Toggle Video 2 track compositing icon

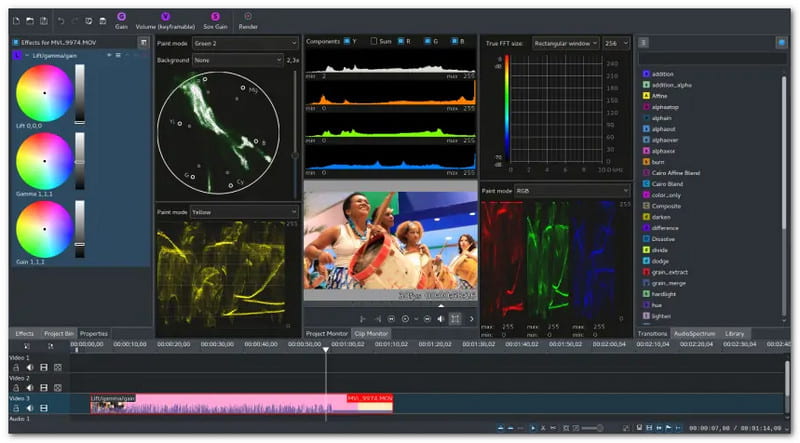tap(58, 388)
